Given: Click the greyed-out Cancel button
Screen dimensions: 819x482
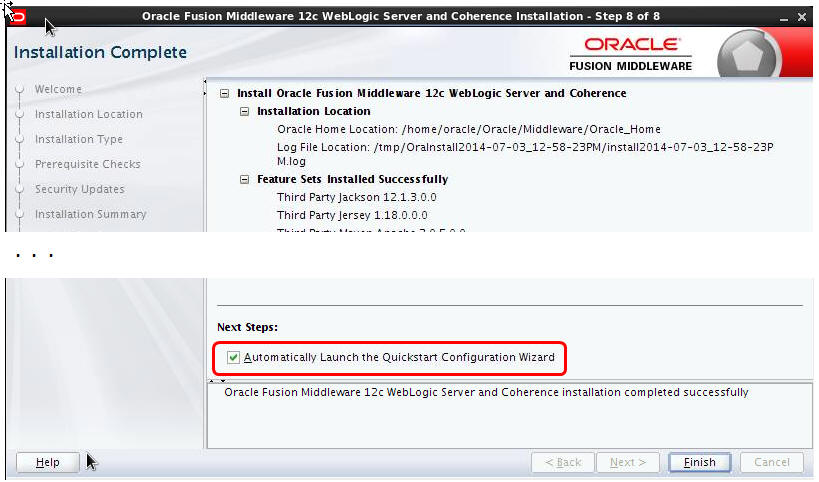Looking at the screenshot, I should (771, 463).
